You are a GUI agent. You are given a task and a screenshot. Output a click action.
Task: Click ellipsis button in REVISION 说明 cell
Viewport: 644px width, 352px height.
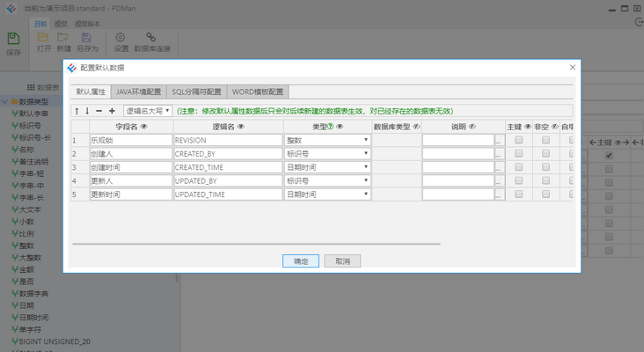click(x=499, y=140)
